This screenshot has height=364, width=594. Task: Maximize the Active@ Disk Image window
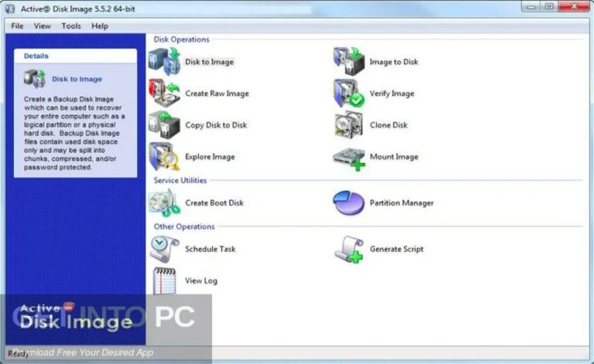pyautogui.click(x=548, y=6)
